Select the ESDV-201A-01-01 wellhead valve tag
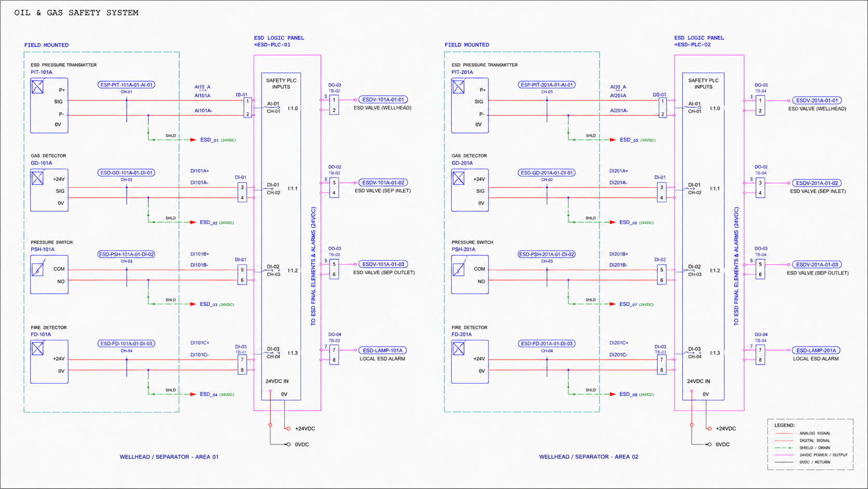Screen dimensions: 868x489 817,100
